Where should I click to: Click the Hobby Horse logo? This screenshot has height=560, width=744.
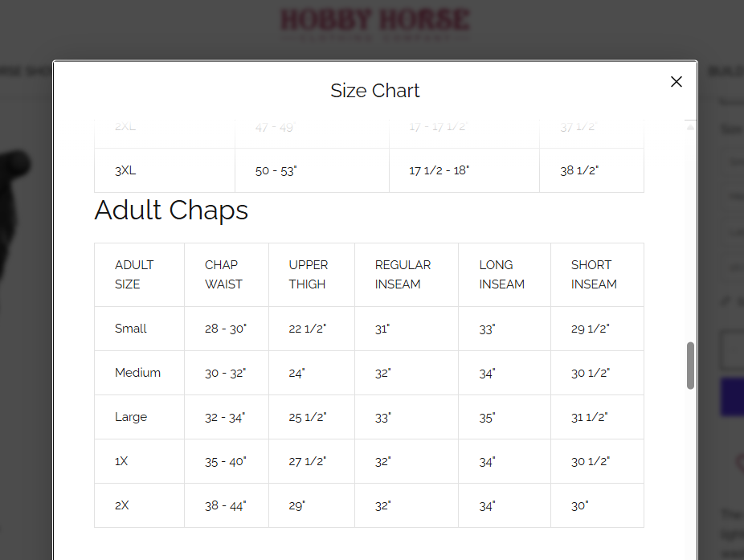[x=375, y=25]
